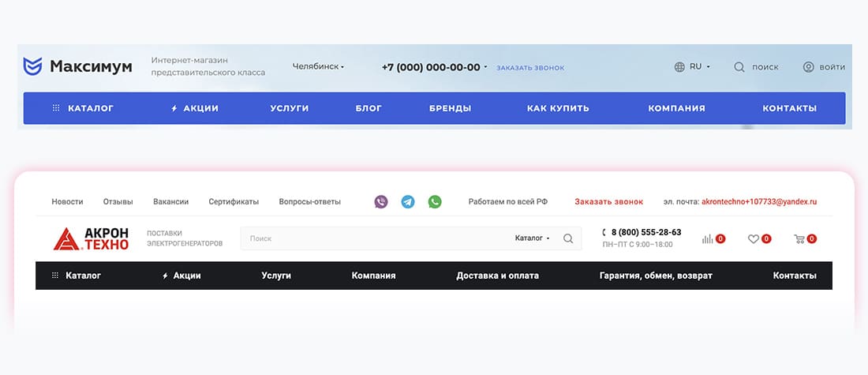Open the product comparison bar chart icon

click(708, 238)
